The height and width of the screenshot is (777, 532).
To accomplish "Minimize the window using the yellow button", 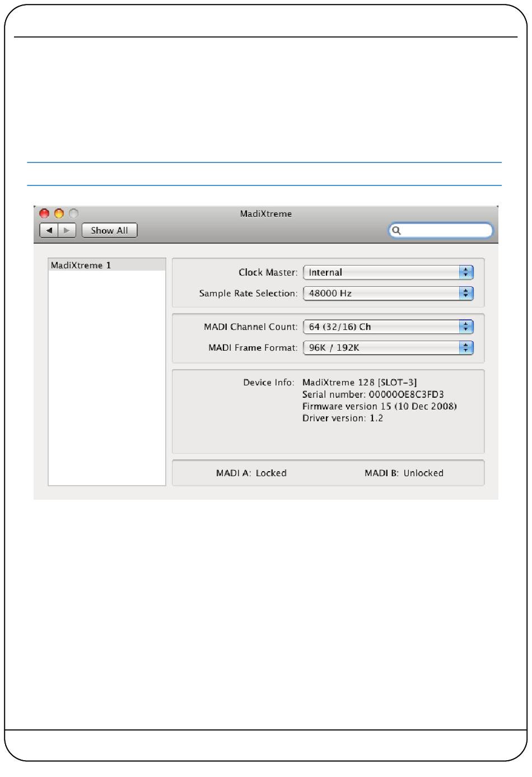I will pyautogui.click(x=59, y=213).
